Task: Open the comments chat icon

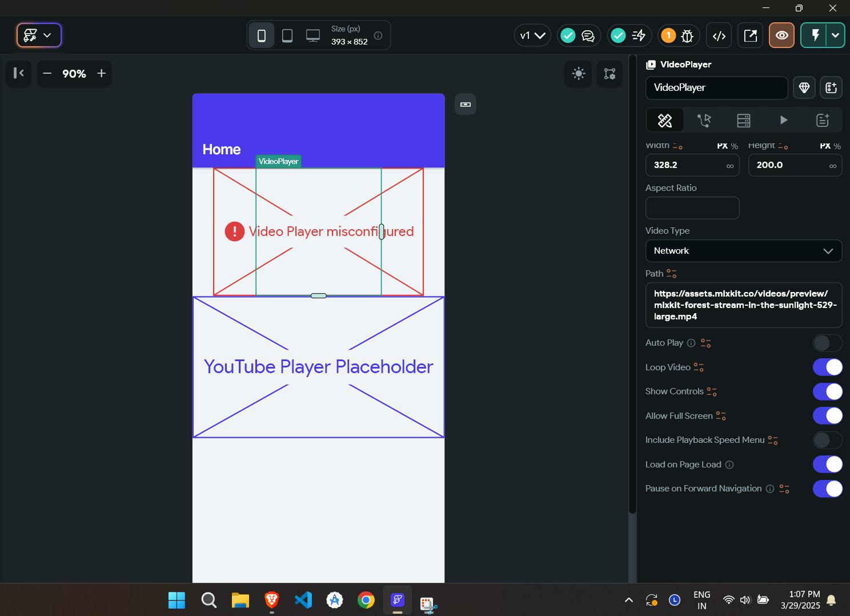Action: coord(588,36)
